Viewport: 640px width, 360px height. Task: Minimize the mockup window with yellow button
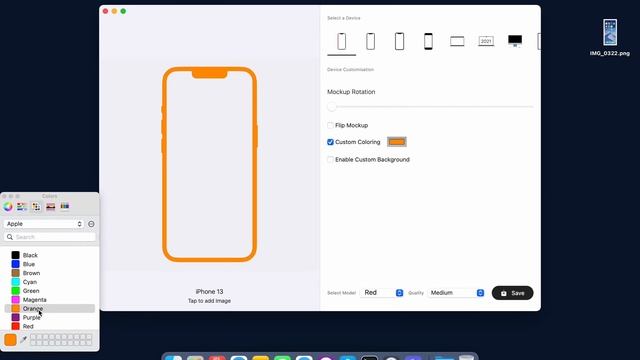(x=114, y=11)
